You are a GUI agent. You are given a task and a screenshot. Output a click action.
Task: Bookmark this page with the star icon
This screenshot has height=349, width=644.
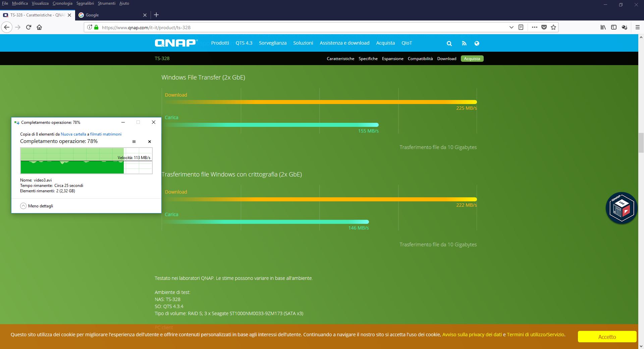tap(553, 28)
